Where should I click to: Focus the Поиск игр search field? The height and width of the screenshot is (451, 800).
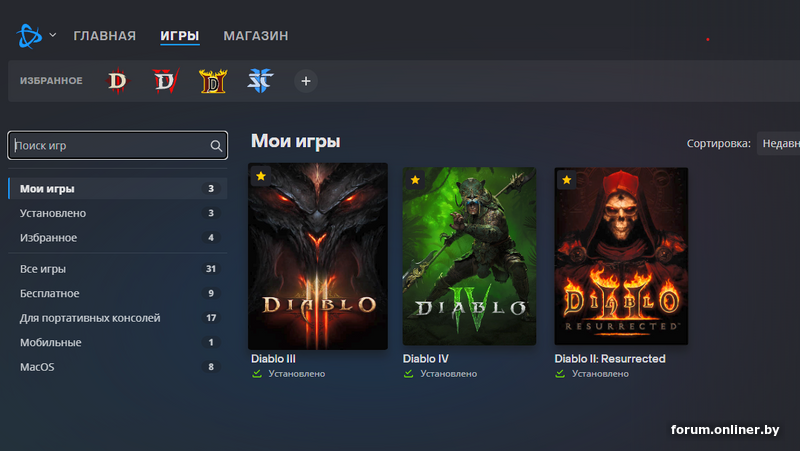pos(118,145)
